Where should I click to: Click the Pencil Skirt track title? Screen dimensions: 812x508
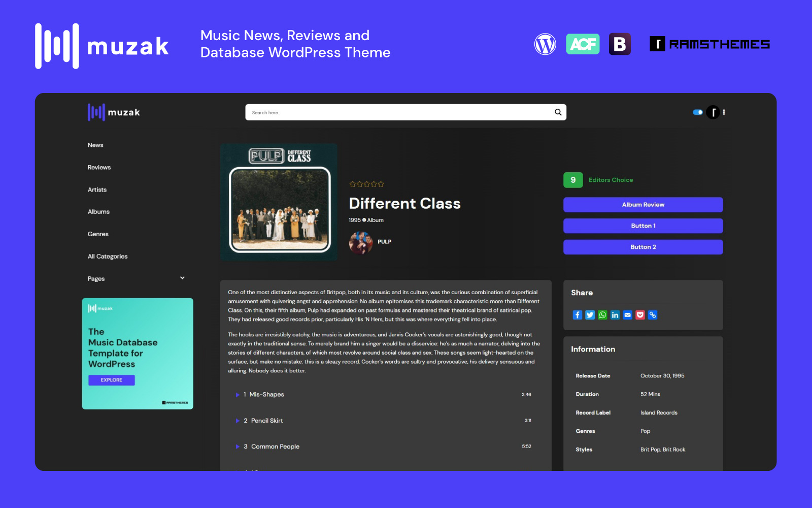pyautogui.click(x=267, y=421)
